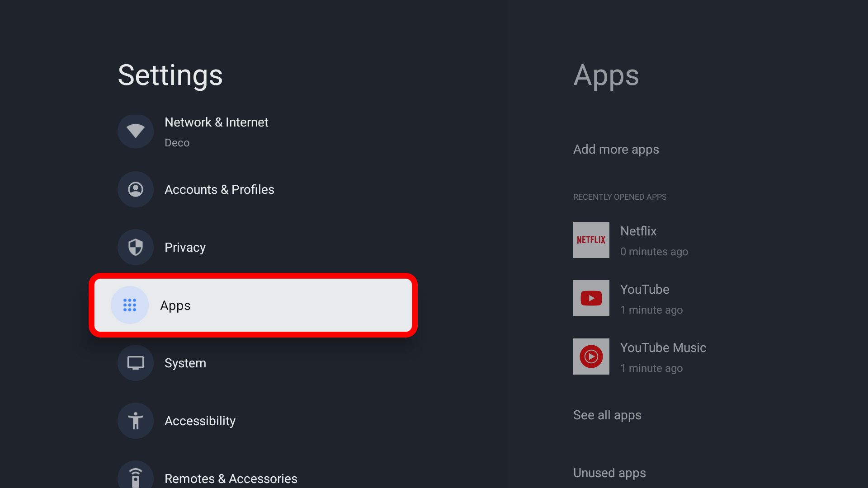The height and width of the screenshot is (488, 868).
Task: Open Remotes & Accessories label
Action: coord(231,479)
